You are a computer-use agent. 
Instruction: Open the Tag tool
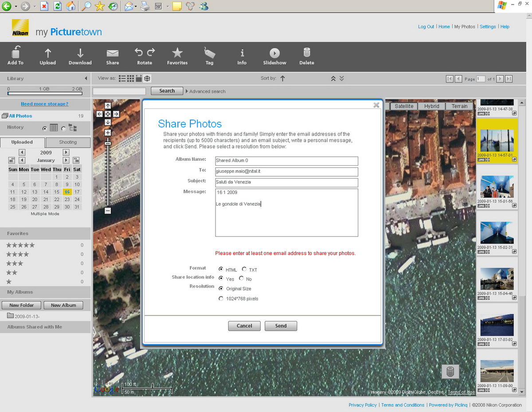209,53
